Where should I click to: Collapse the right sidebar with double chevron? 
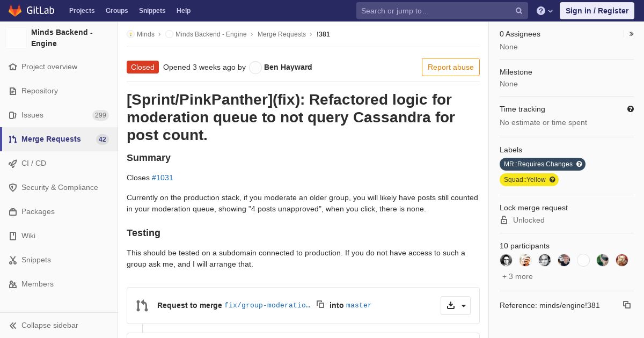point(632,34)
